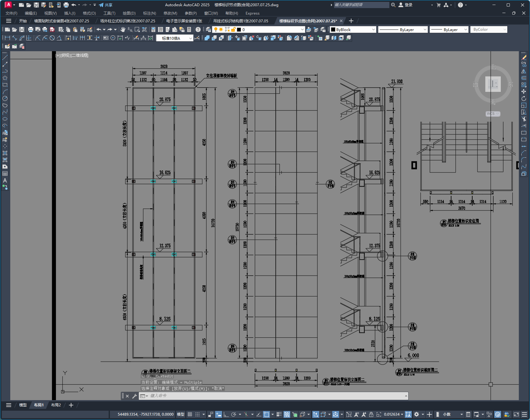The image size is (530, 420).
Task: Switch to the 开始 tab
Action: 23,21
